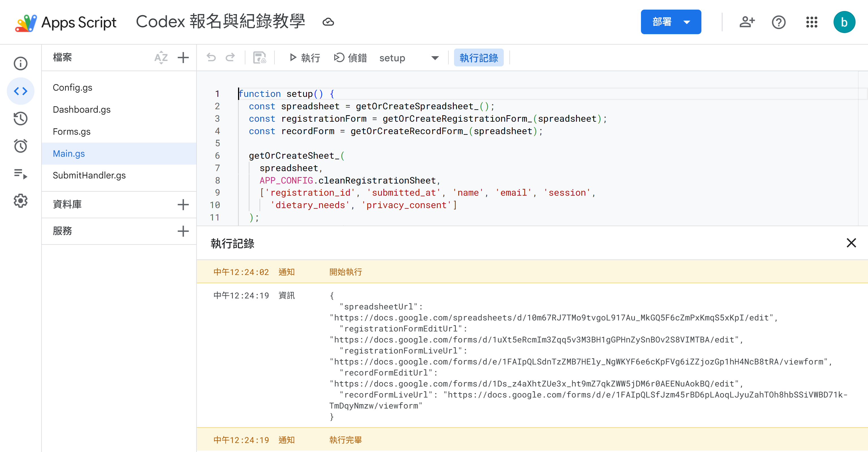Click the undo arrow in toolbar

211,58
